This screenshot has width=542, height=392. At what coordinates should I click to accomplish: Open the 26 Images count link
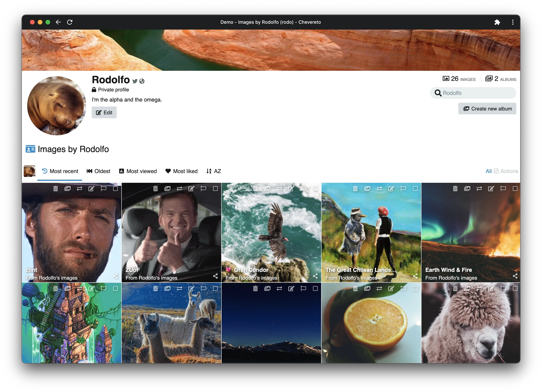[459, 79]
